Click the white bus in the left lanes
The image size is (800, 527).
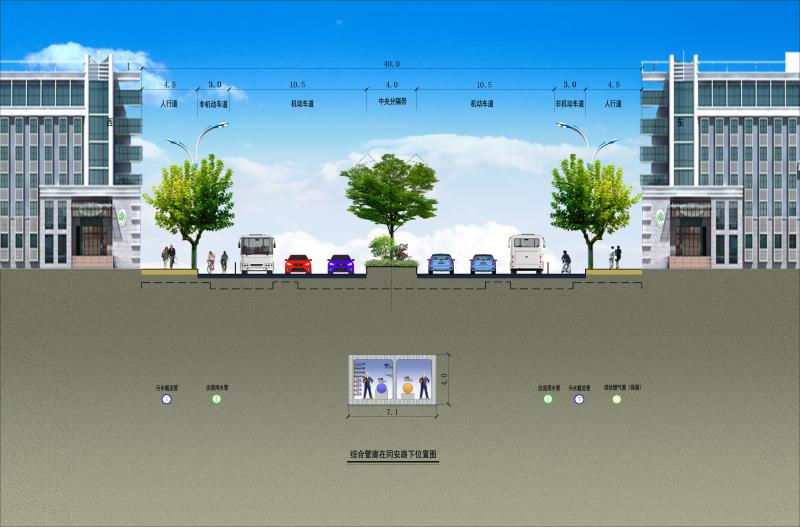256,254
